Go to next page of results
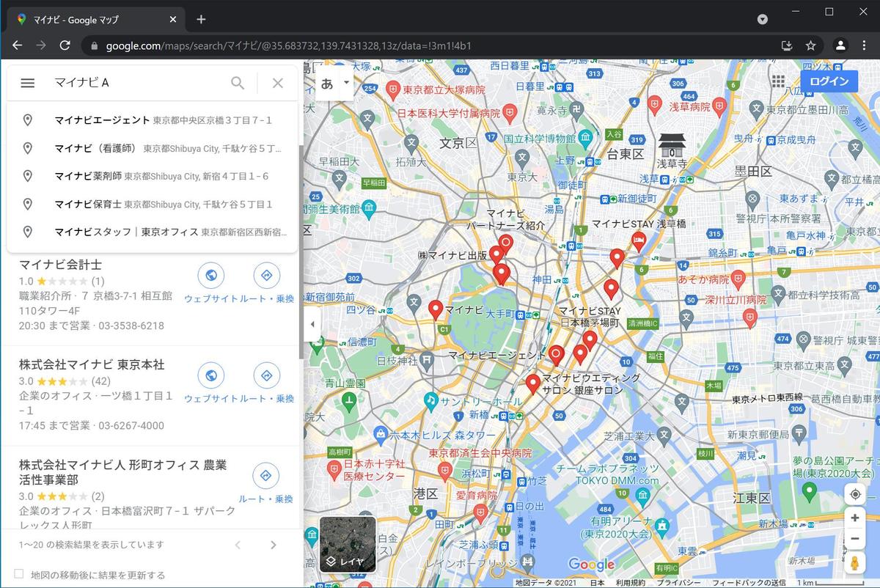Screen dimensions: 880x588 click(273, 545)
